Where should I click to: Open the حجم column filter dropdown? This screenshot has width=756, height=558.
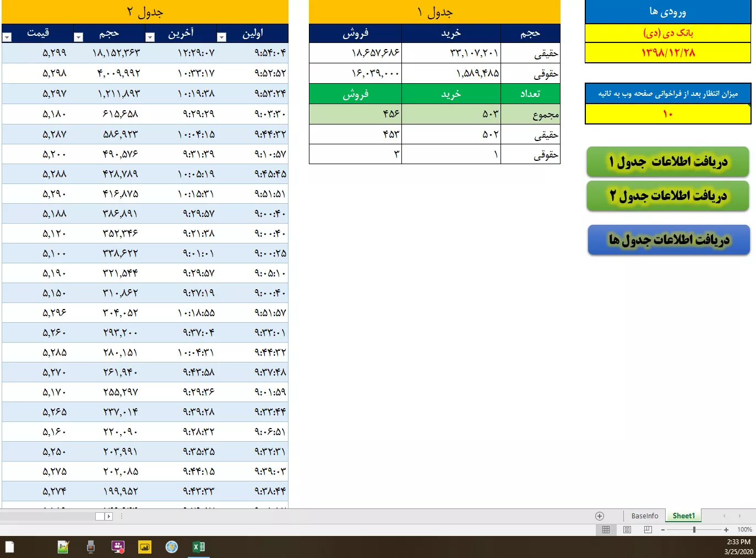pyautogui.click(x=79, y=37)
